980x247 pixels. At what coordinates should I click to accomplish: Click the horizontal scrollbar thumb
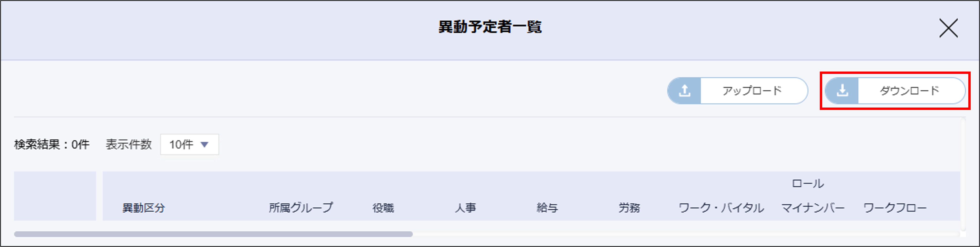click(213, 234)
